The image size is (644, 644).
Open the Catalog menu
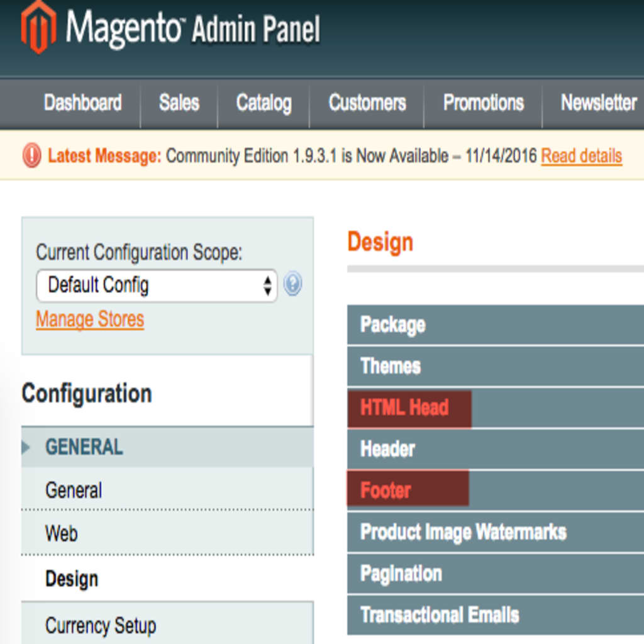pyautogui.click(x=264, y=103)
